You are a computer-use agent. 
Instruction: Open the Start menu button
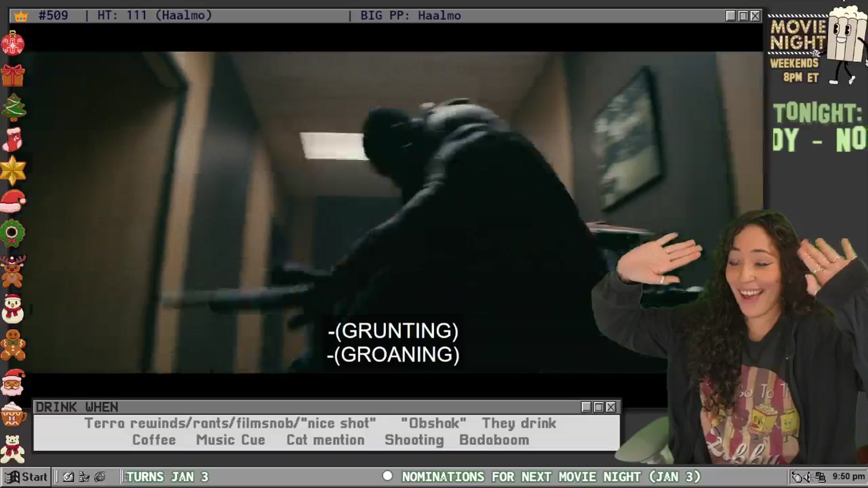pyautogui.click(x=26, y=477)
